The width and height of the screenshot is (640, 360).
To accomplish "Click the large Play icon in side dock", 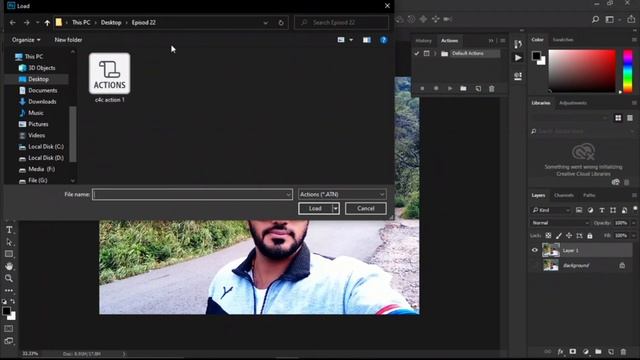I will pos(518,58).
